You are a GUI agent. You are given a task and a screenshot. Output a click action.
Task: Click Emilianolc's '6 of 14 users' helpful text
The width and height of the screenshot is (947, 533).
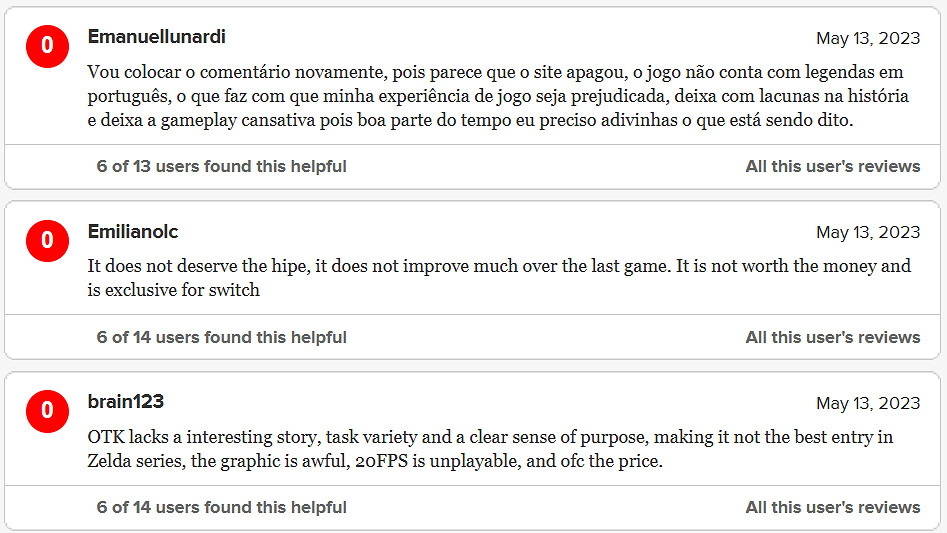pos(221,337)
